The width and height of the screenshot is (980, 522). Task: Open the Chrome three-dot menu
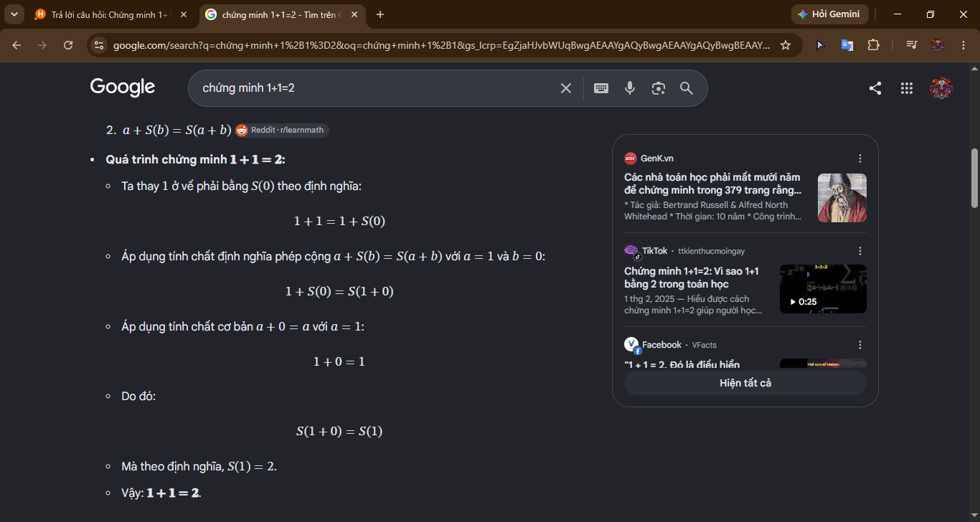click(963, 45)
